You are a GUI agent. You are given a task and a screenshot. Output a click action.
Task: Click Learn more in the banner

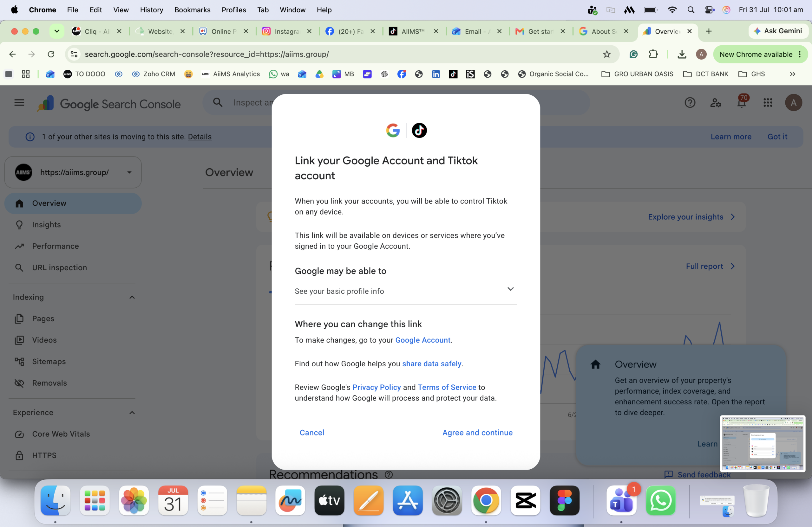(731, 137)
